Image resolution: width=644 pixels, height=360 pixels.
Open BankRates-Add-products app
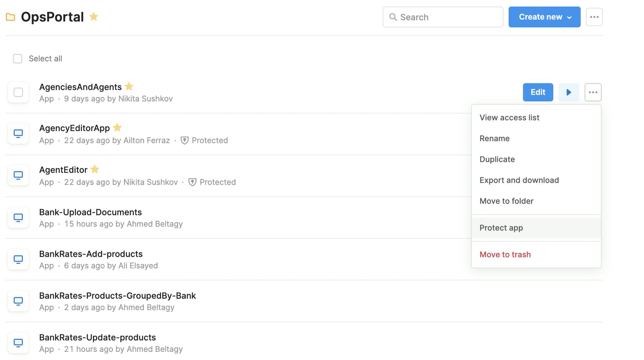pyautogui.click(x=91, y=254)
